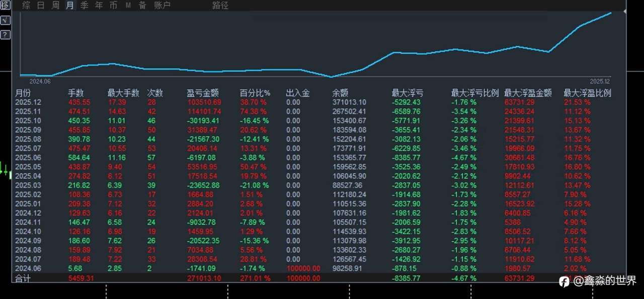The height and width of the screenshot is (299, 644).
Task: Select the 移 move tool icon
Action: [5, 5]
